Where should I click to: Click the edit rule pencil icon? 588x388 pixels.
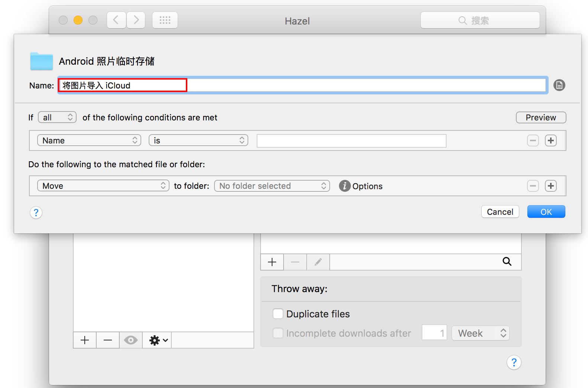tap(318, 262)
